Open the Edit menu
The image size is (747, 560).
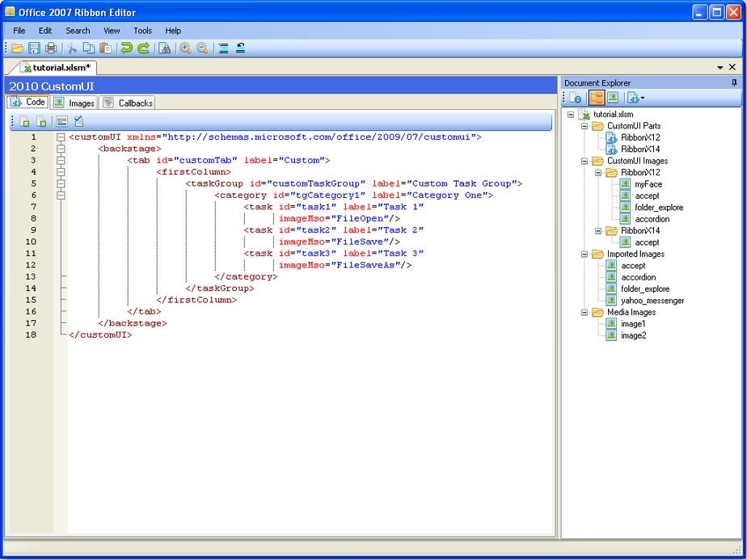click(x=45, y=31)
